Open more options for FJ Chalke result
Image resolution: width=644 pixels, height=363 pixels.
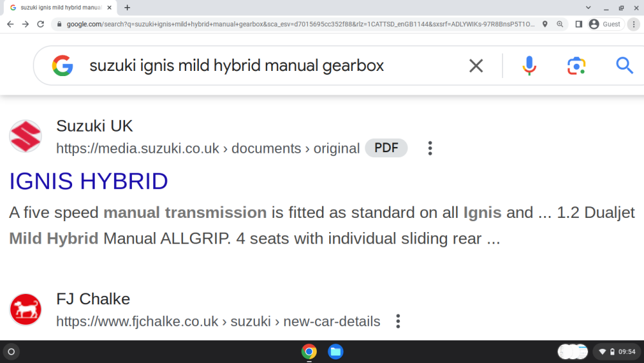[398, 321]
